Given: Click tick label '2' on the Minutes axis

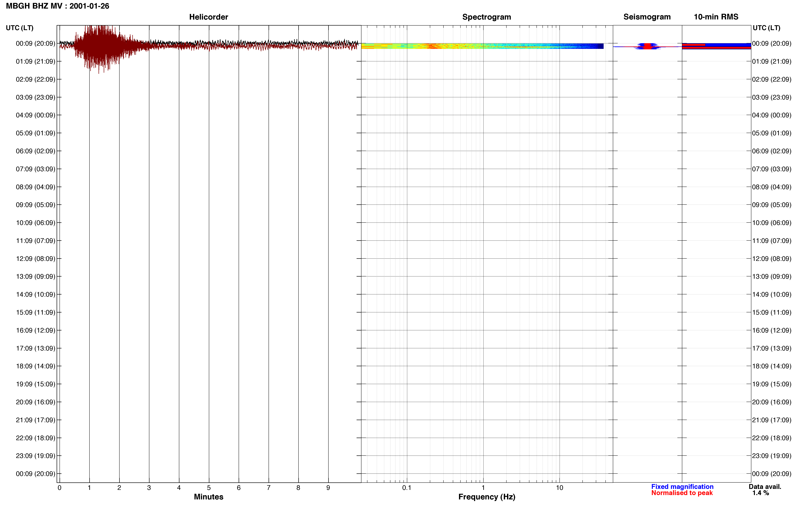Looking at the screenshot, I should tap(119, 488).
